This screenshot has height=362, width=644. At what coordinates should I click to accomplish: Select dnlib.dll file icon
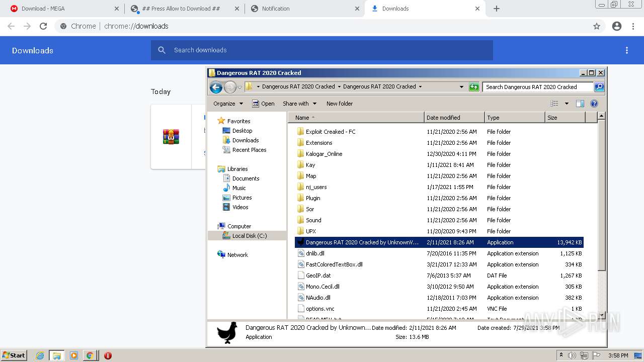301,253
